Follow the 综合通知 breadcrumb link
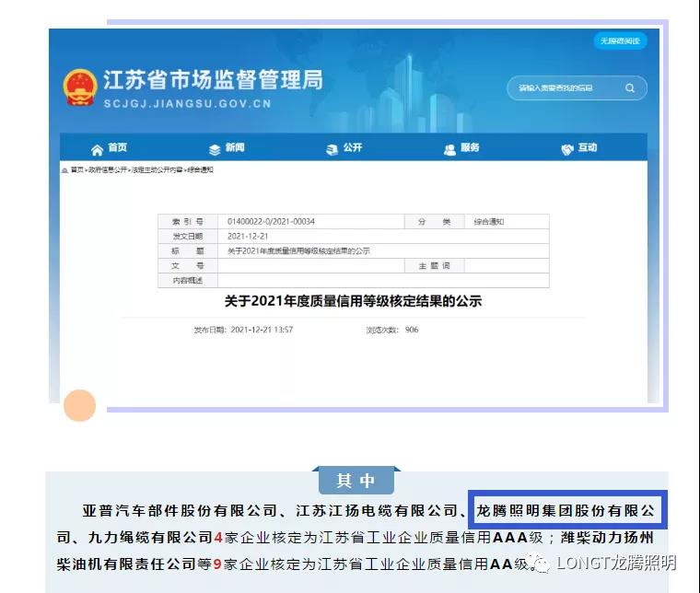This screenshot has width=700, height=593. (x=200, y=170)
